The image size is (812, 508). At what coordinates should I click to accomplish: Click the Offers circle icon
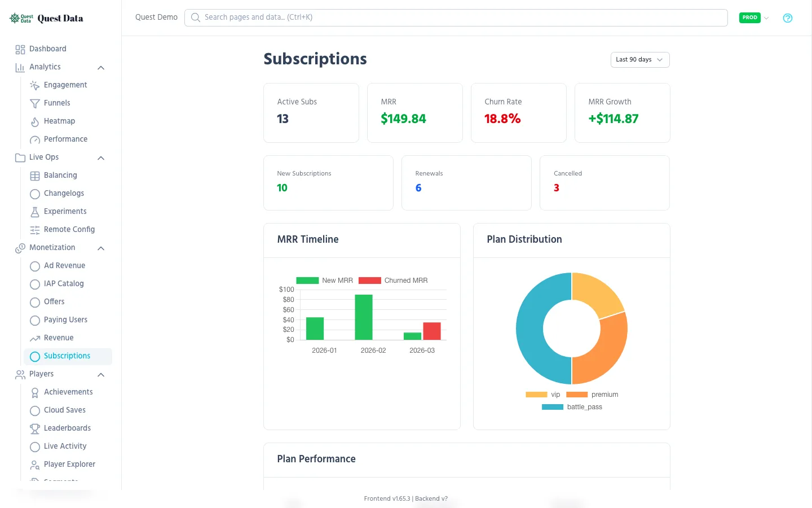pyautogui.click(x=35, y=302)
